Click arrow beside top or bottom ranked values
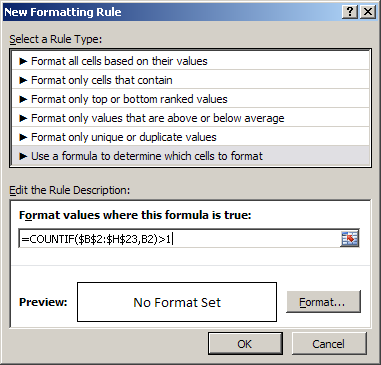381x365 pixels. (23, 99)
